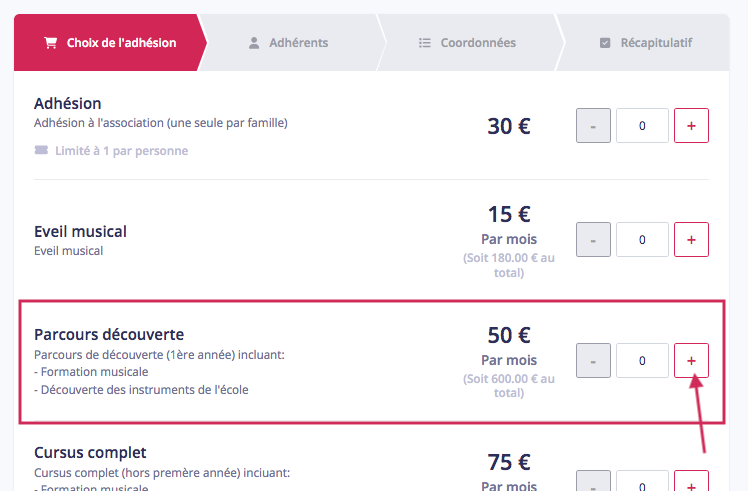Click the Adhésion quantity input field
Screen dimensions: 748x491
(x=642, y=125)
